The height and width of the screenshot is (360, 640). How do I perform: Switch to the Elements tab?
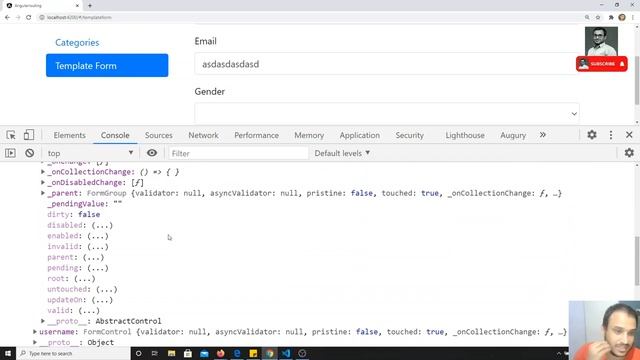coord(69,135)
